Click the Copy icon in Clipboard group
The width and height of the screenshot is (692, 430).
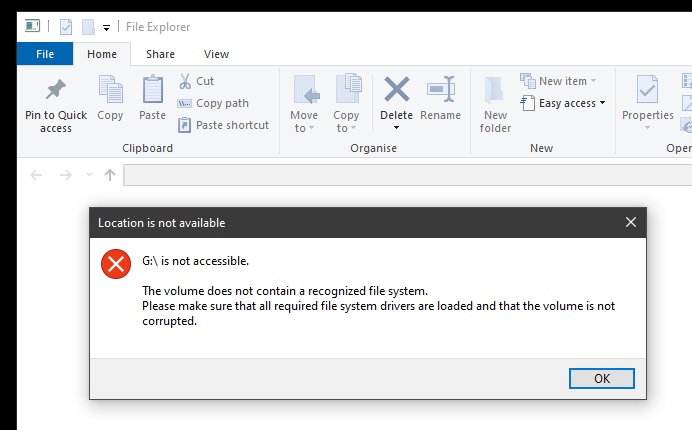tap(110, 91)
